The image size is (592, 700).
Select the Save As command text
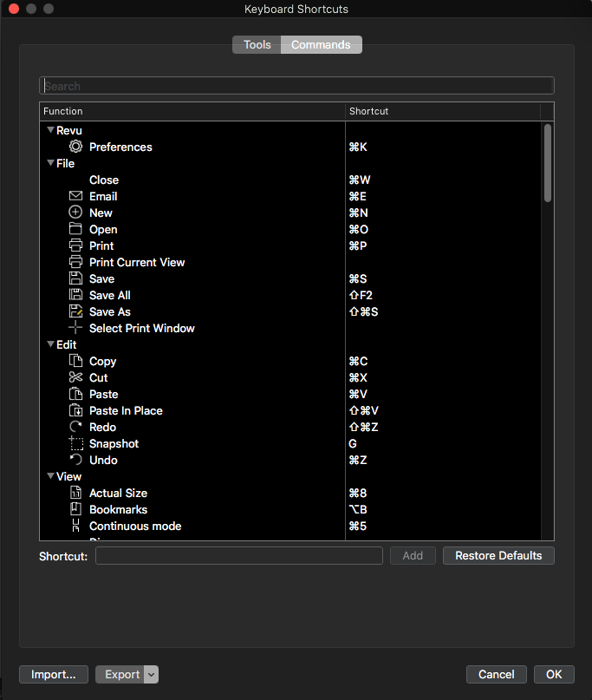coord(110,311)
